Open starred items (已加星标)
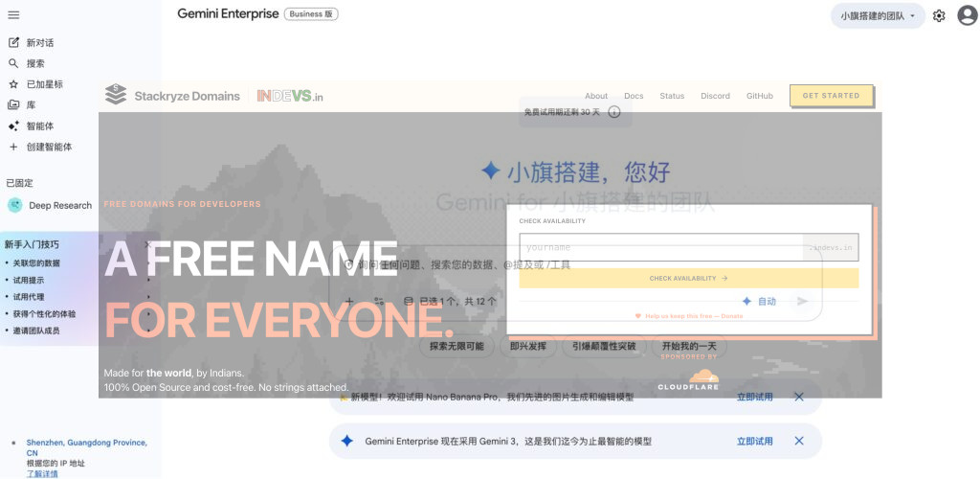Image resolution: width=980 pixels, height=479 pixels. click(13, 84)
